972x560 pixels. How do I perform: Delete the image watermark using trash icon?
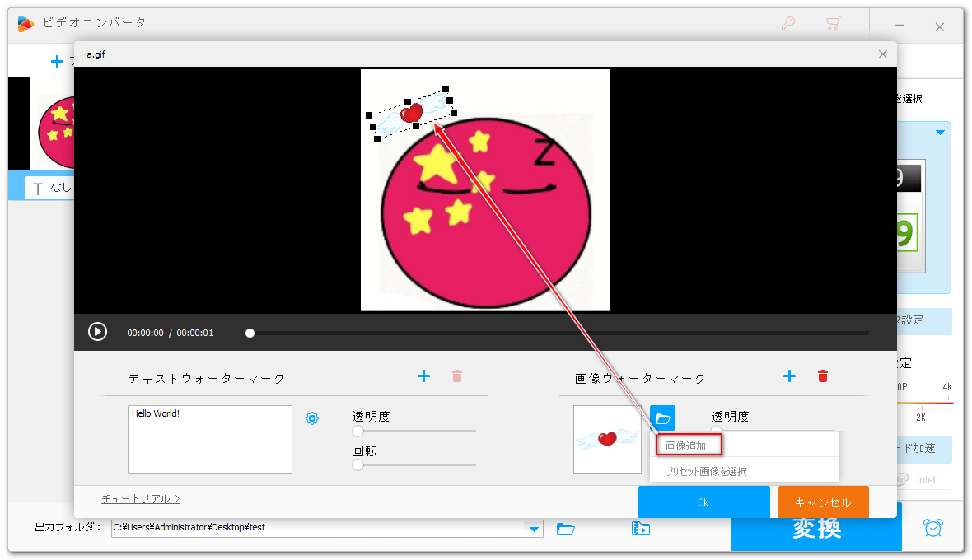pyautogui.click(x=823, y=376)
